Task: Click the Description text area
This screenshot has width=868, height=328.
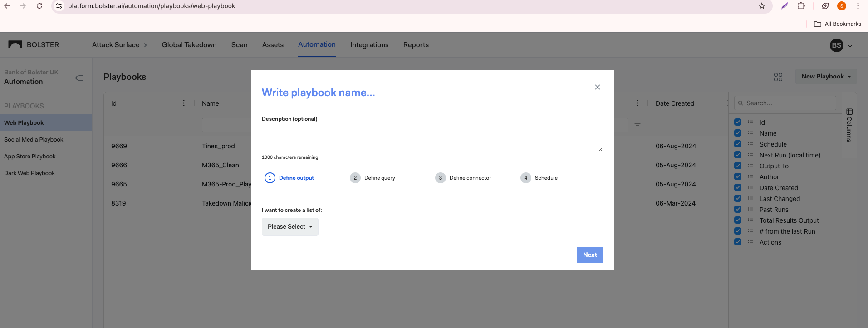Action: pos(432,139)
